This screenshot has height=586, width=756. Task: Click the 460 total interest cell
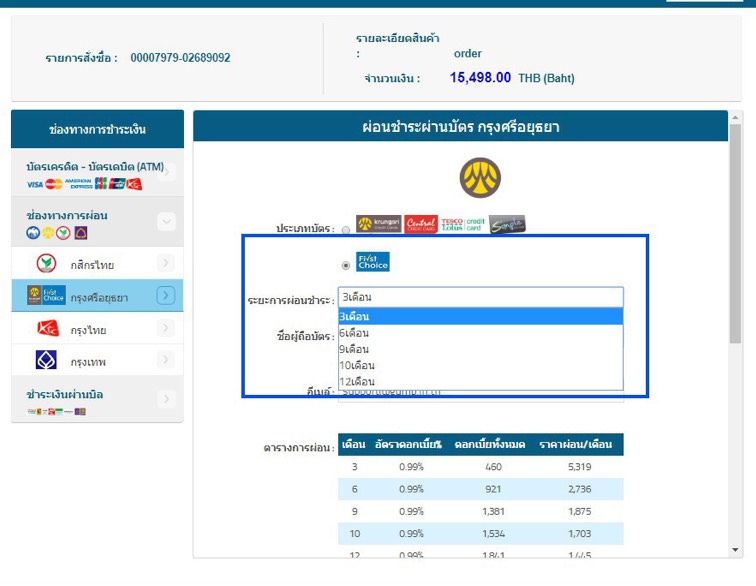493,467
